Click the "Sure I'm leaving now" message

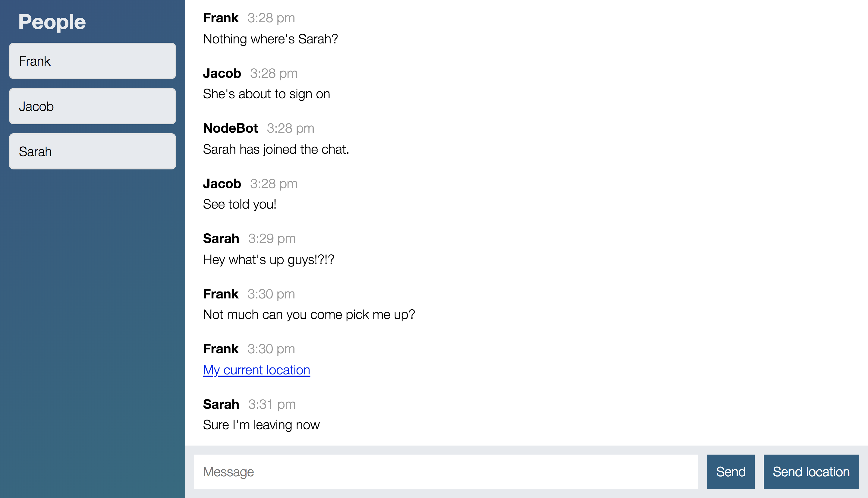pyautogui.click(x=261, y=425)
